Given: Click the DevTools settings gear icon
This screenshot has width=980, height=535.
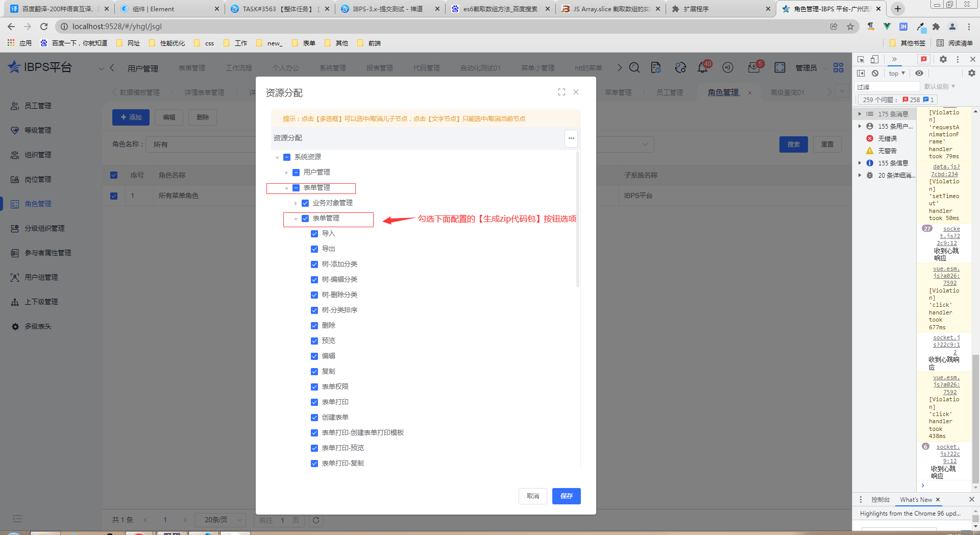Looking at the screenshot, I should pos(943,59).
